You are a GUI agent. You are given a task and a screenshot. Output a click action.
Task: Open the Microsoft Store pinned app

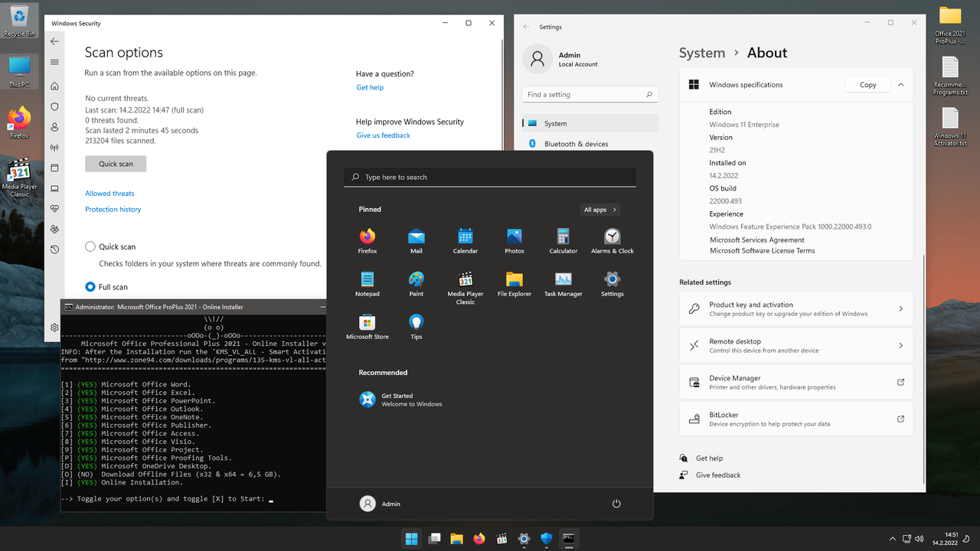[x=367, y=326]
